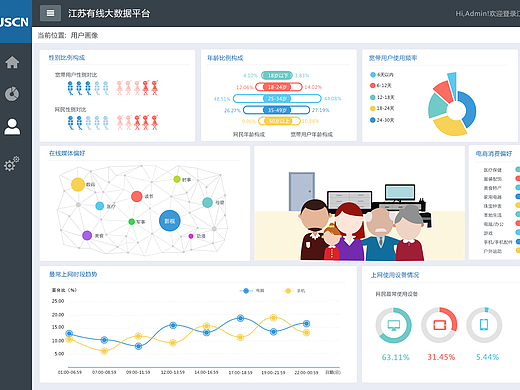Click the desktop monitor device donut icon
520x390 pixels.
click(394, 325)
